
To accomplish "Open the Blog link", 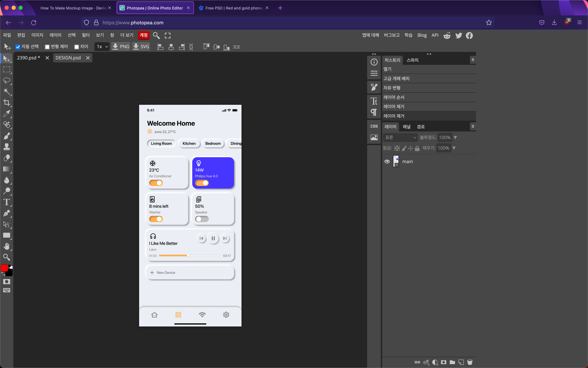I will pos(422,35).
